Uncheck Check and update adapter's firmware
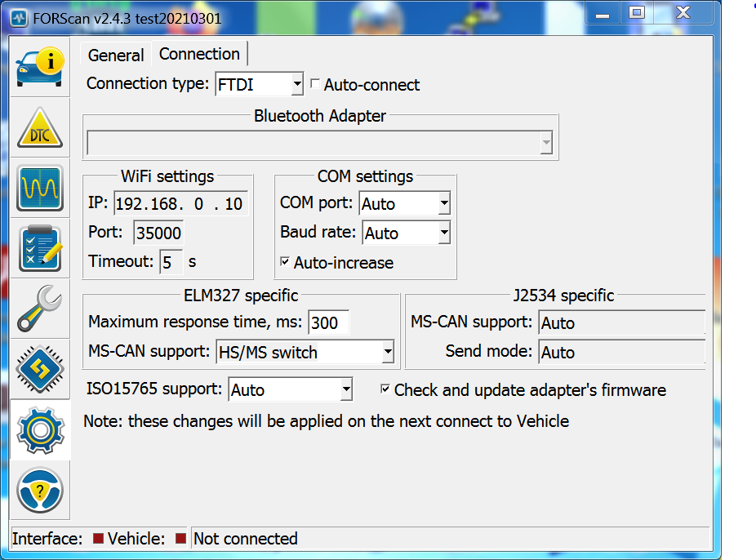Viewport: 756px width, 560px height. pos(385,390)
